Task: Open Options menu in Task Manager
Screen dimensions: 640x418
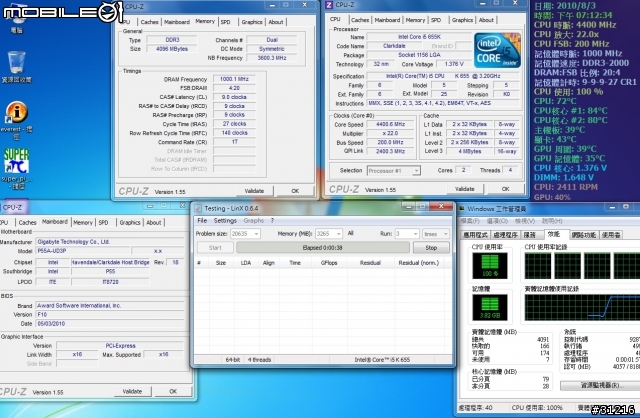Action: [497, 221]
